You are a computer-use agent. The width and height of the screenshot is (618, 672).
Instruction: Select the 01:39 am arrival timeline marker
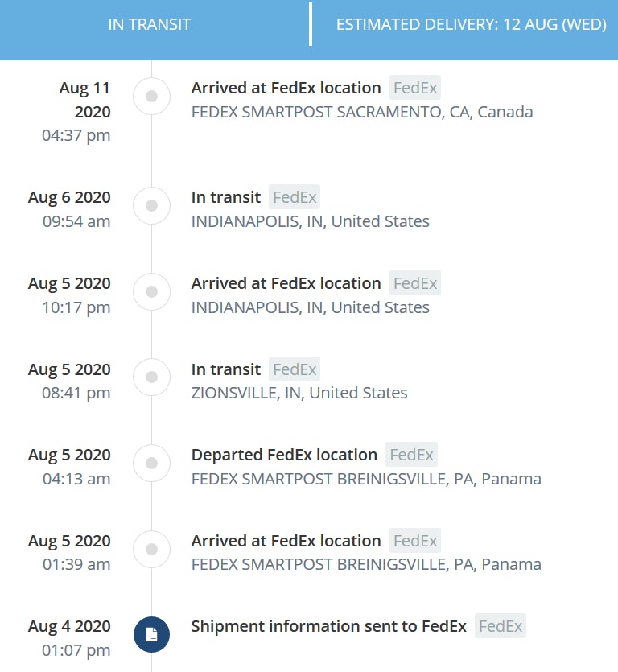151,549
